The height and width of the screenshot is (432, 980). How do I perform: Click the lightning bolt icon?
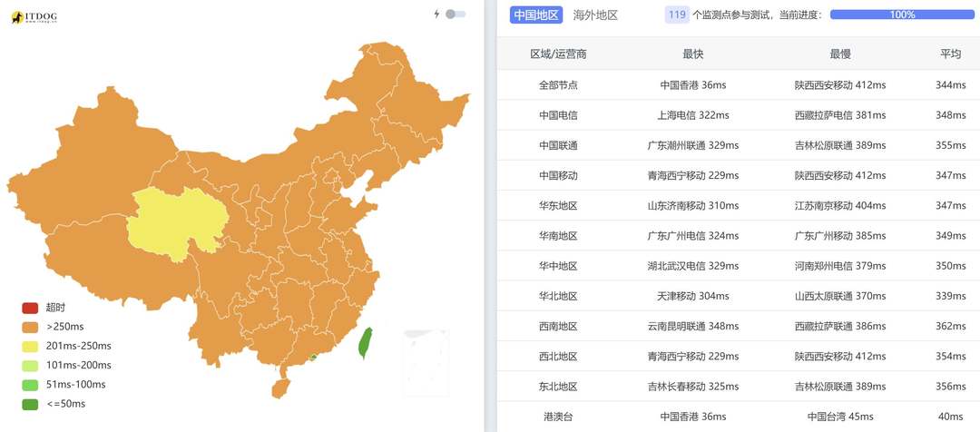click(x=436, y=14)
